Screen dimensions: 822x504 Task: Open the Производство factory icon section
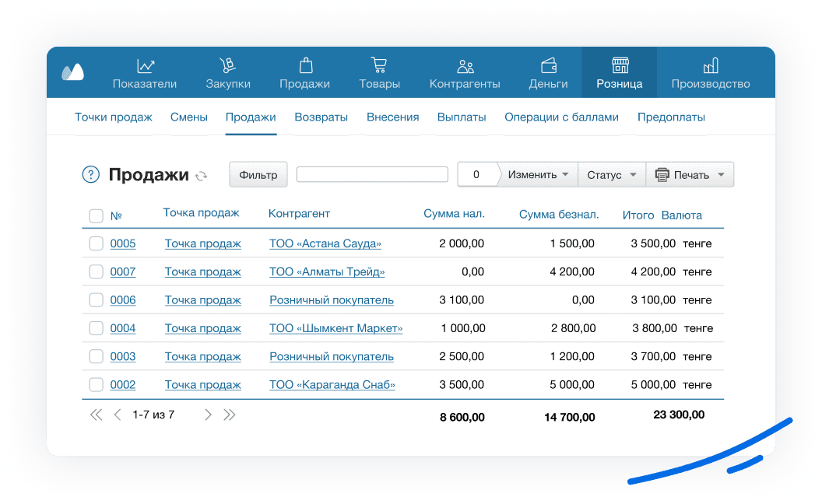[x=710, y=66]
